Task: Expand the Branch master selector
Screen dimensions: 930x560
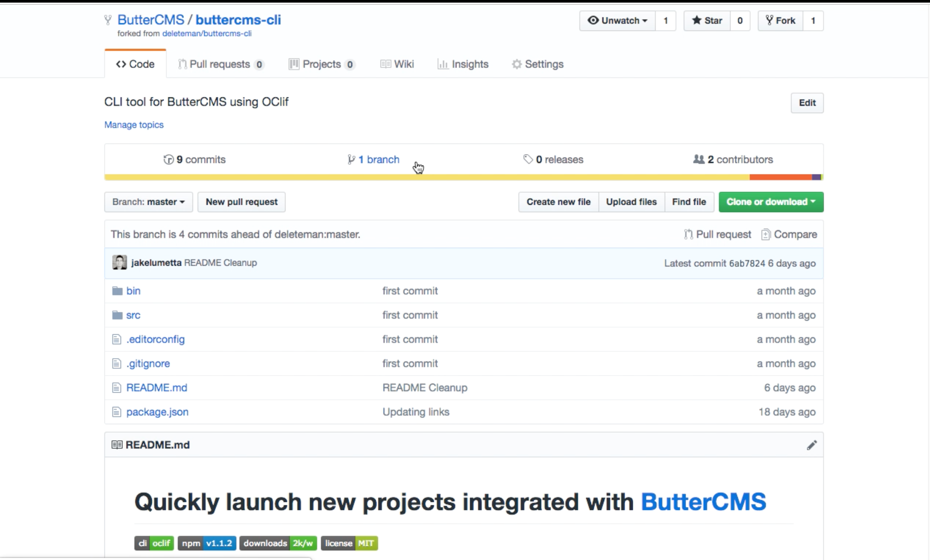Action: [148, 202]
